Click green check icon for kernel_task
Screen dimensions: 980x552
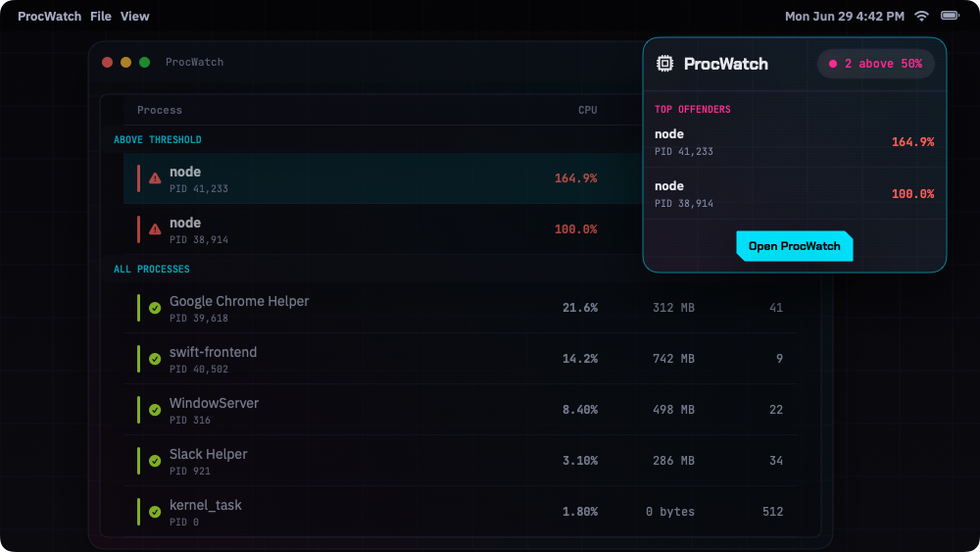point(155,512)
